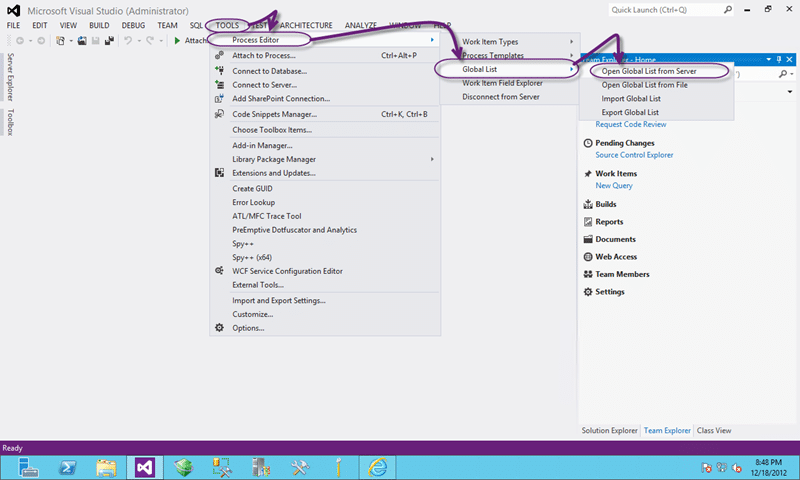This screenshot has width=800, height=480.
Task: Open Extensions and Updates entry
Action: 324,173
